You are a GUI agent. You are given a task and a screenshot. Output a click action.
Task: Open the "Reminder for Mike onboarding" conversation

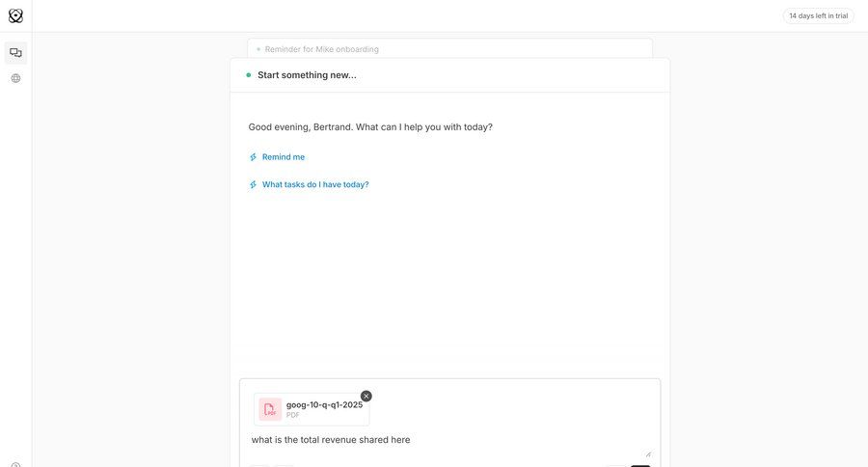pyautogui.click(x=322, y=49)
